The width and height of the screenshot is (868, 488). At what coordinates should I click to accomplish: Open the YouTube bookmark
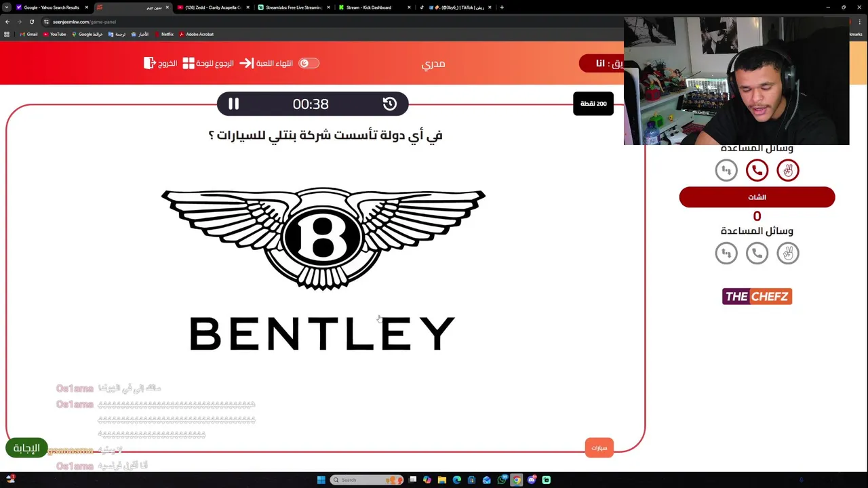[54, 34]
